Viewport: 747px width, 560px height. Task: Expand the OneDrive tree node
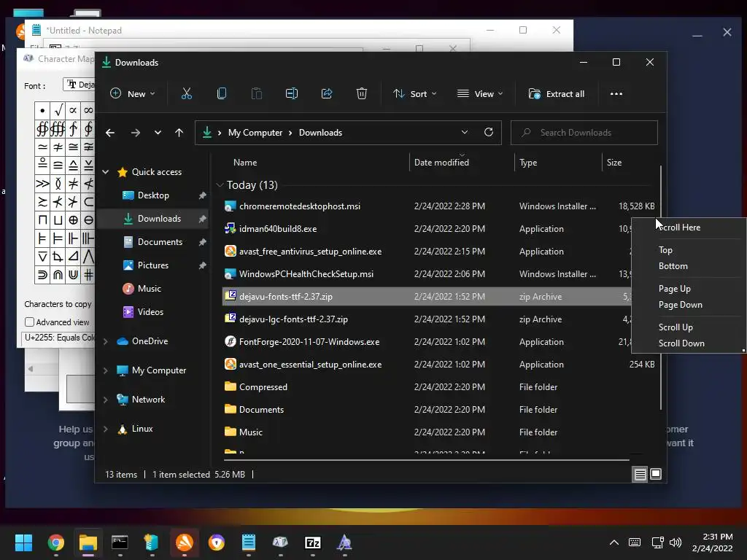click(x=106, y=341)
